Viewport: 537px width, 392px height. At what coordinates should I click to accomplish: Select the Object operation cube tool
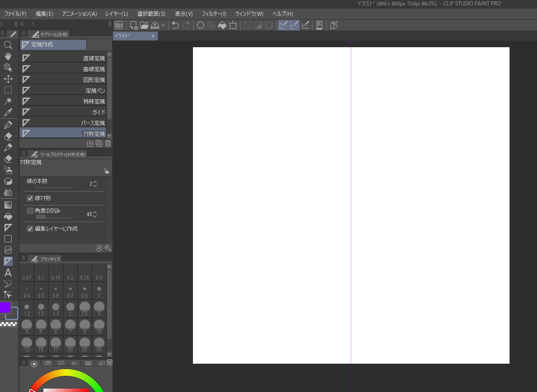(x=8, y=67)
